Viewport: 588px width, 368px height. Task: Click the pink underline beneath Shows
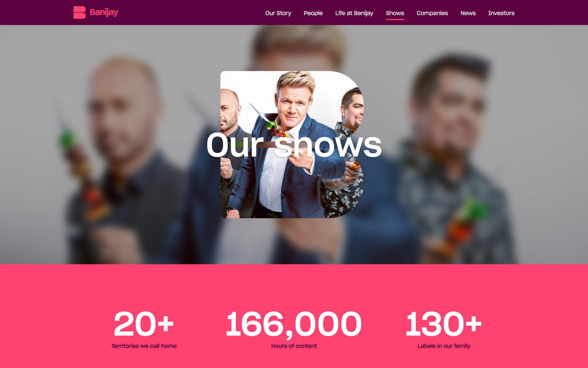point(395,19)
